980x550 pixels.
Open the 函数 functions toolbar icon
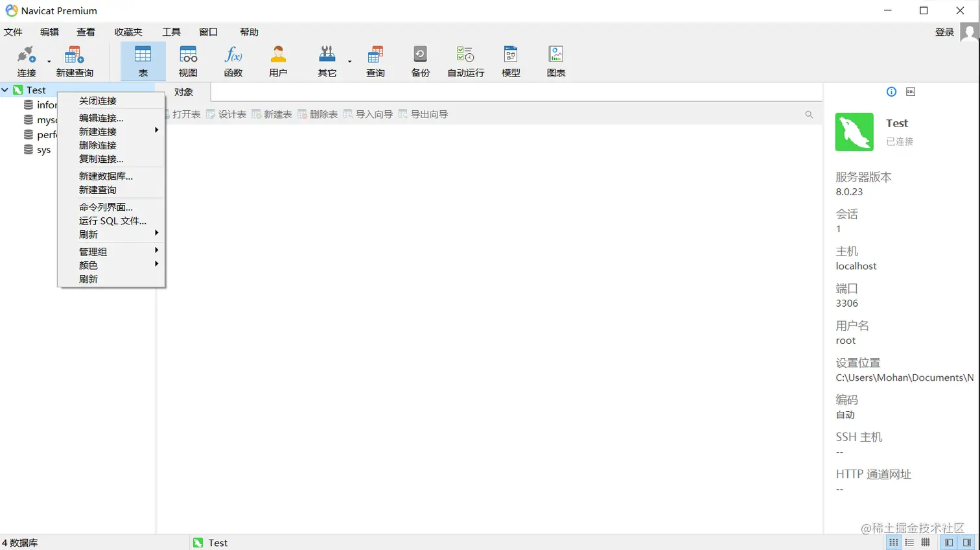233,62
